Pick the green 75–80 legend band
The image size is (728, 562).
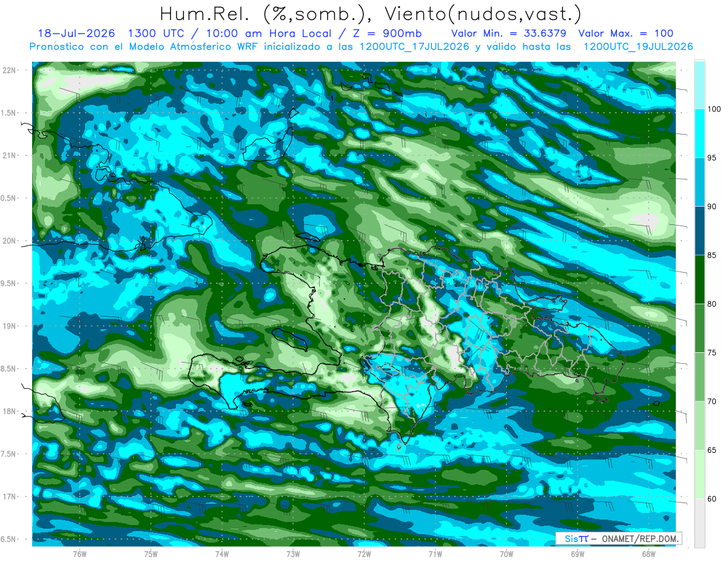(x=699, y=328)
